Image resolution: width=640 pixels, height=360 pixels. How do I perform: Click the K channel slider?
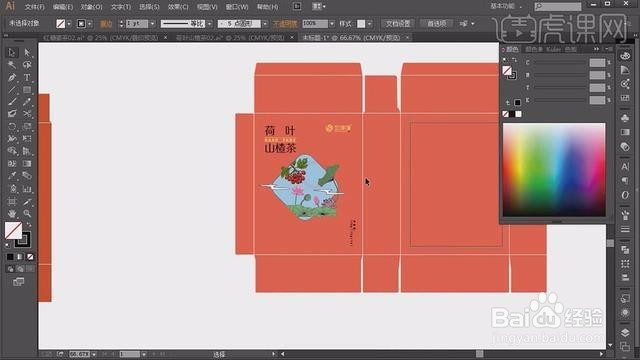tap(560, 100)
